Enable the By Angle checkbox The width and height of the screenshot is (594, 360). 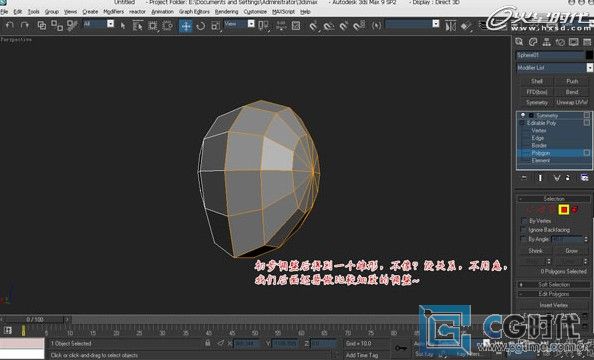(524, 239)
